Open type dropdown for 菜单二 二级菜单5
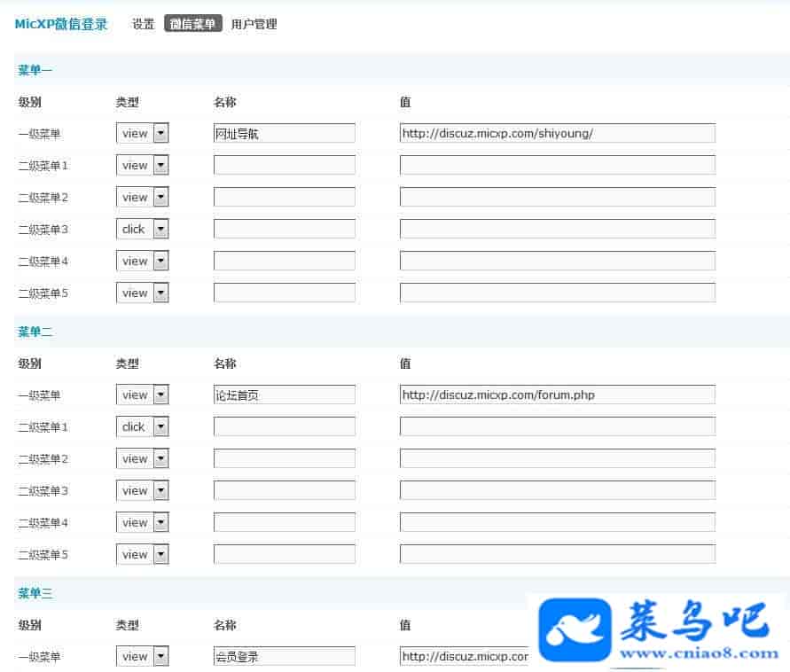The width and height of the screenshot is (790, 672). tap(143, 554)
